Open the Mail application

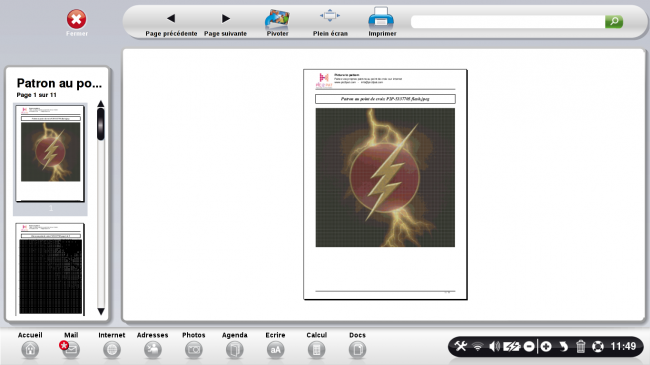tap(71, 349)
